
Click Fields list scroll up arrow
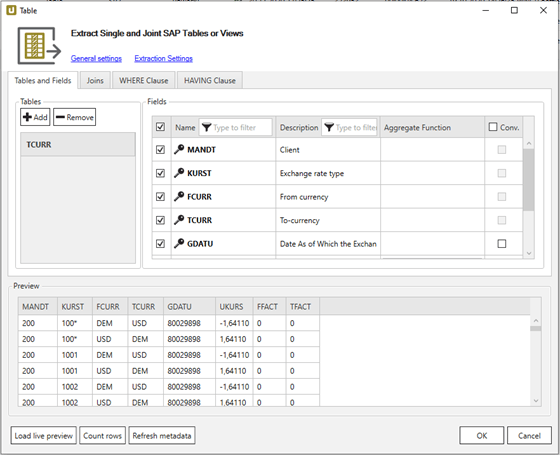click(529, 143)
